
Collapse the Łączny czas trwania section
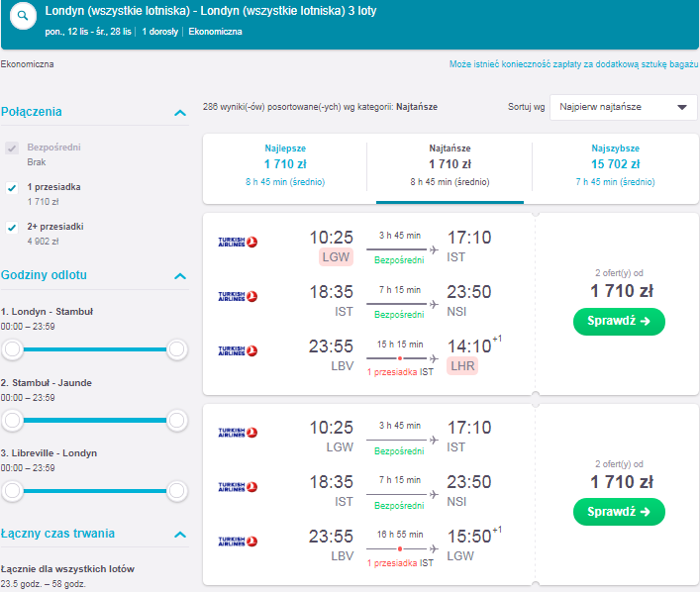tap(180, 535)
